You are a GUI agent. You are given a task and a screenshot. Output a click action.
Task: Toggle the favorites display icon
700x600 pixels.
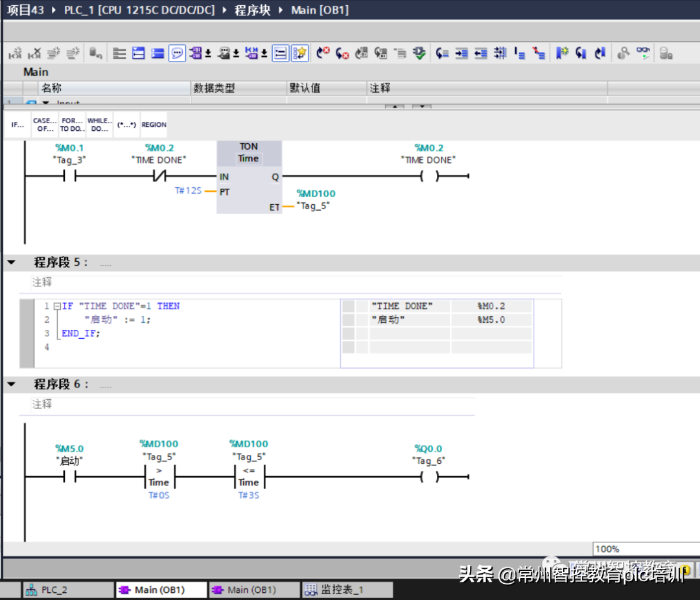tap(299, 54)
